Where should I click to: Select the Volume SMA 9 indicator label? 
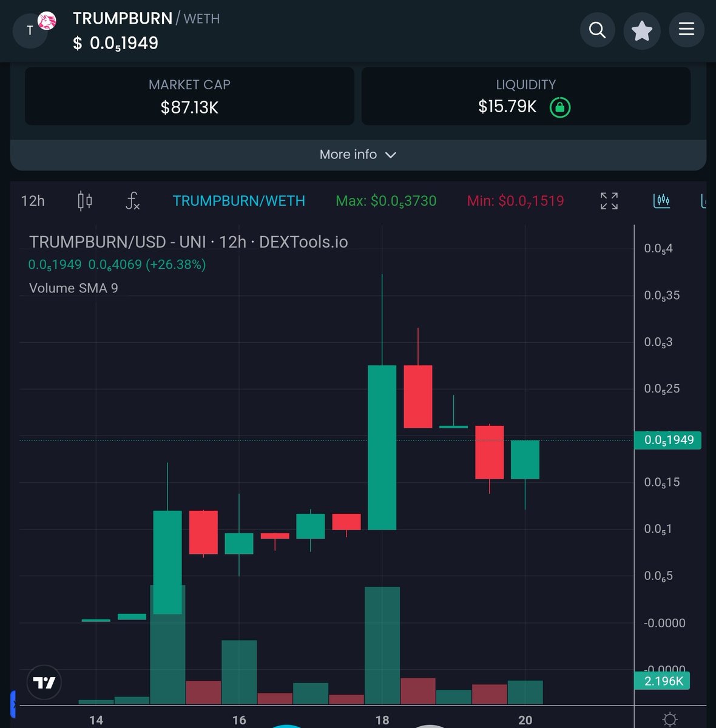point(73,288)
